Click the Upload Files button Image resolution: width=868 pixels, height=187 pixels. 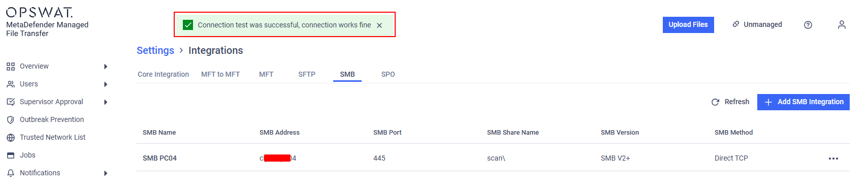(x=688, y=25)
